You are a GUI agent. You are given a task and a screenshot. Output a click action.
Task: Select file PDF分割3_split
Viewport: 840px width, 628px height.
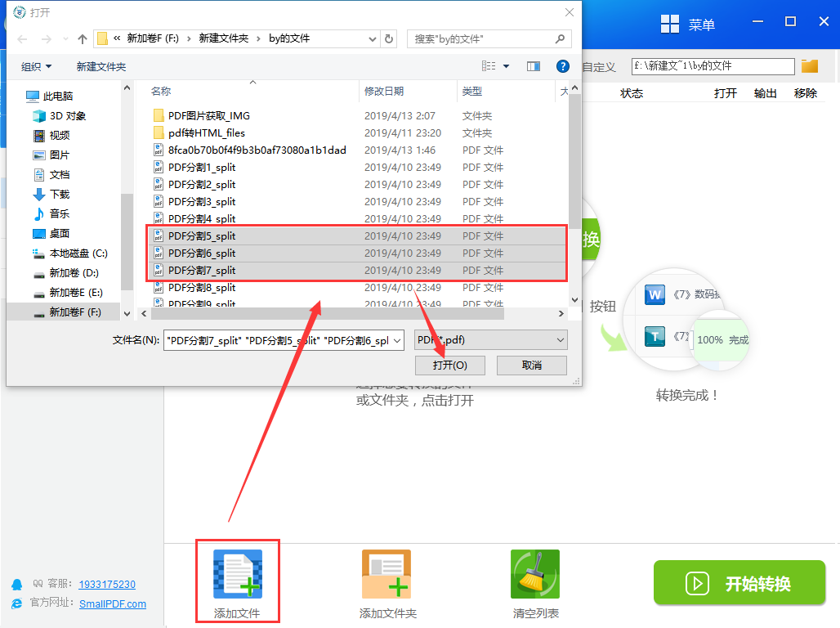[x=194, y=202]
